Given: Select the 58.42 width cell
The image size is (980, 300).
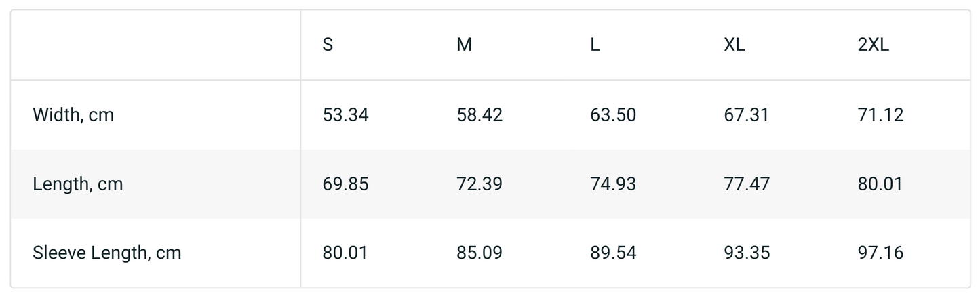Looking at the screenshot, I should point(479,115).
